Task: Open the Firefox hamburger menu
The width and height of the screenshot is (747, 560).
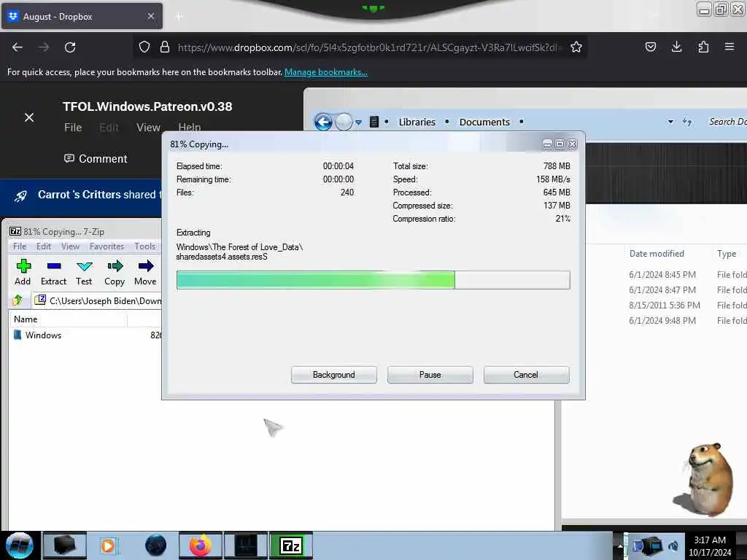Action: click(x=729, y=47)
